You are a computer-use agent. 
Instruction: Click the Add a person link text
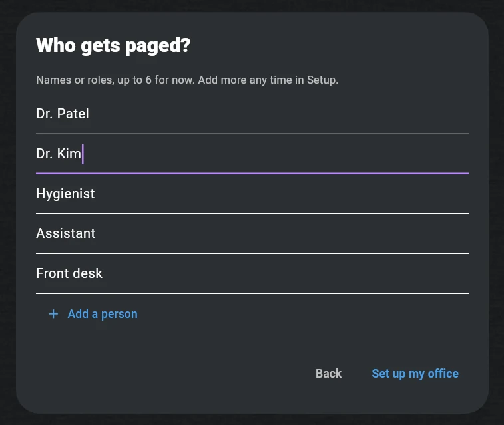(x=103, y=314)
